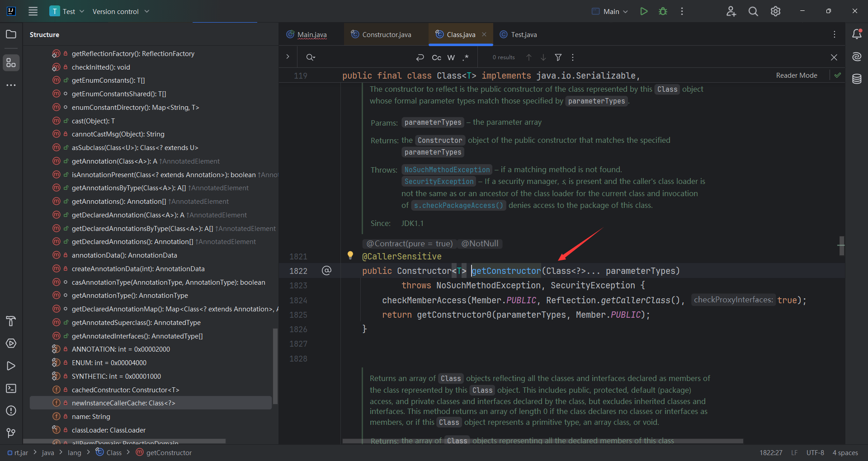Click the editor horizontal scrollbar
Viewport: 868px width, 461px height.
[x=542, y=441]
